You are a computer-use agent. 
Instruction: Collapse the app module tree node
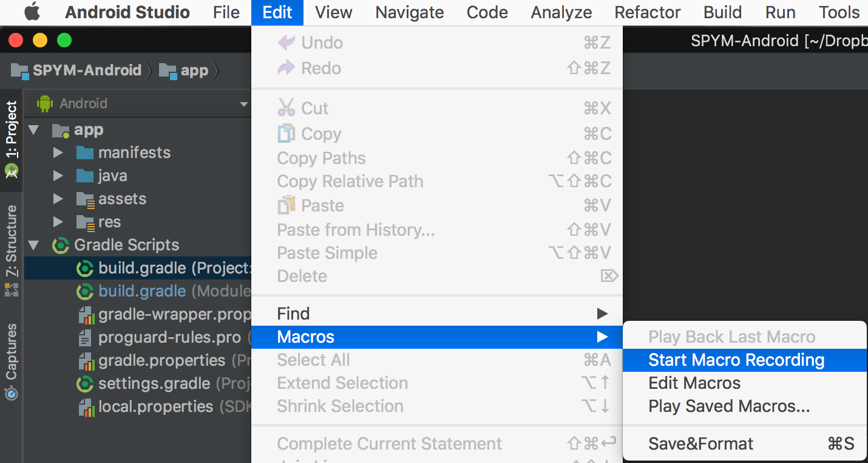pyautogui.click(x=34, y=130)
